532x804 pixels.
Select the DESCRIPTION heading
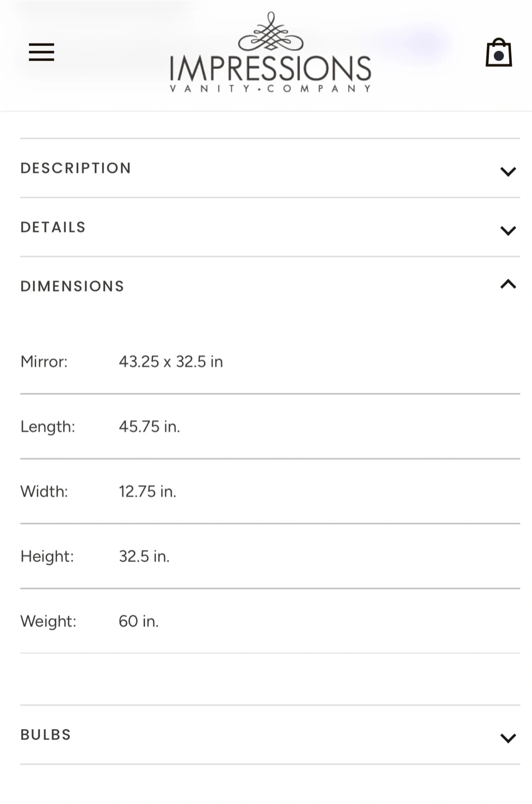[x=76, y=168]
